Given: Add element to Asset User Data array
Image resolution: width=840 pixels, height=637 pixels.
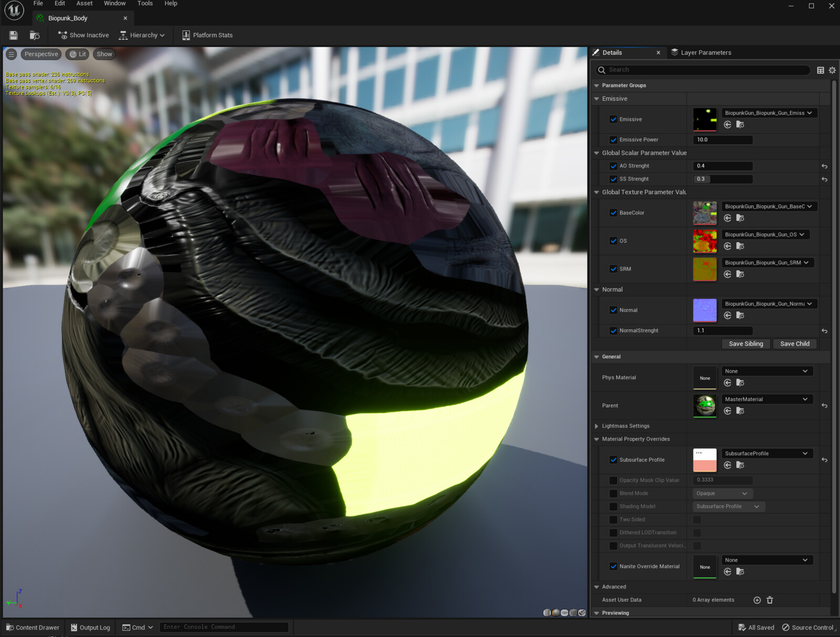Looking at the screenshot, I should pos(757,600).
